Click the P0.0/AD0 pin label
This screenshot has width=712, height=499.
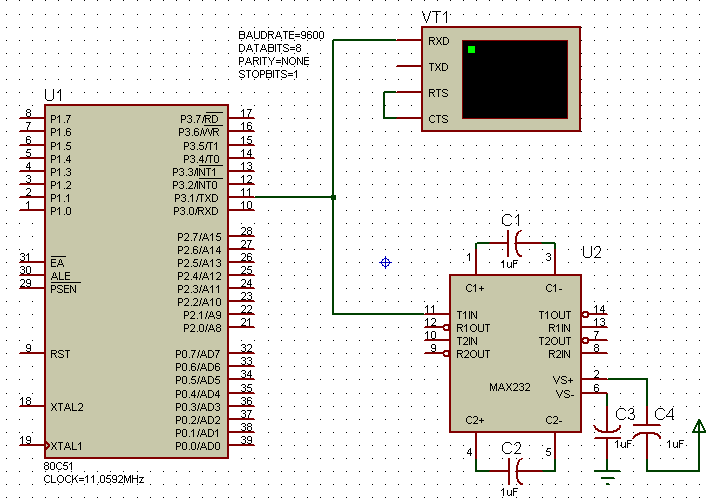pyautogui.click(x=198, y=446)
